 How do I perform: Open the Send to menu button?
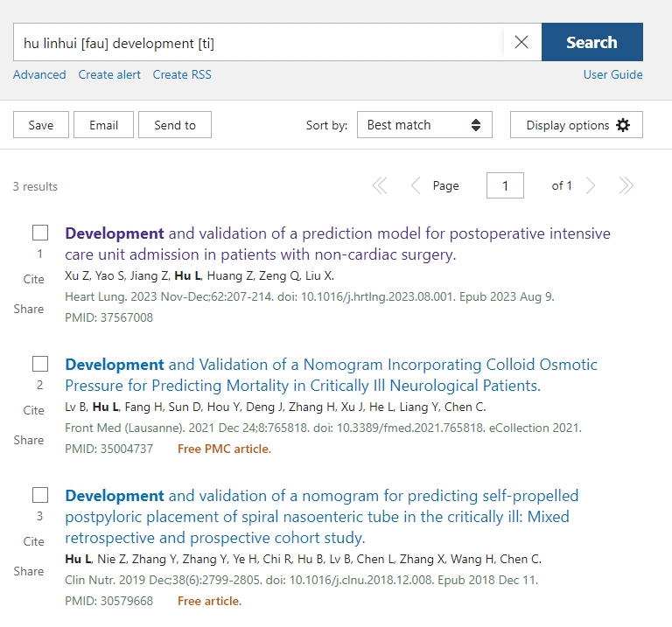[175, 125]
